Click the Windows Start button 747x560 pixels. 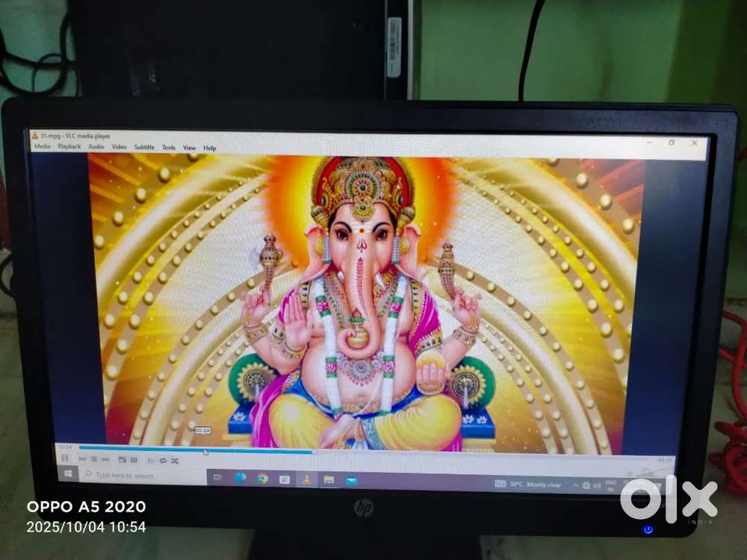[67, 474]
